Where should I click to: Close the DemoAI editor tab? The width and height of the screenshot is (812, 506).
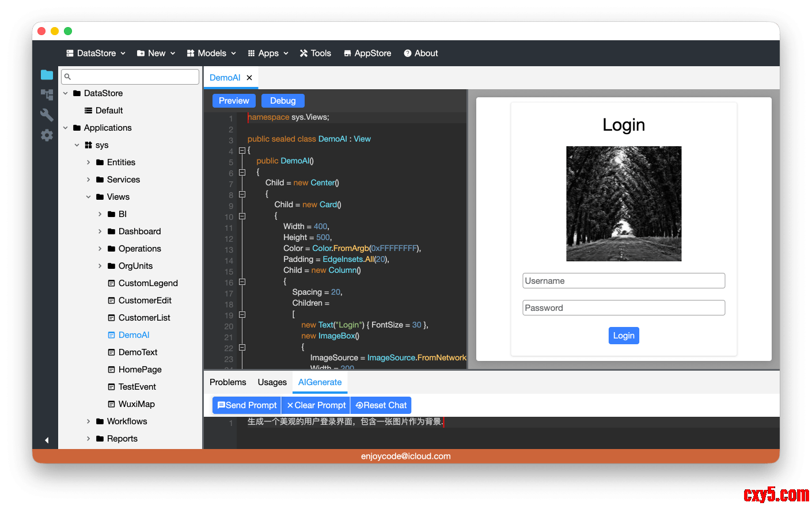coord(249,78)
